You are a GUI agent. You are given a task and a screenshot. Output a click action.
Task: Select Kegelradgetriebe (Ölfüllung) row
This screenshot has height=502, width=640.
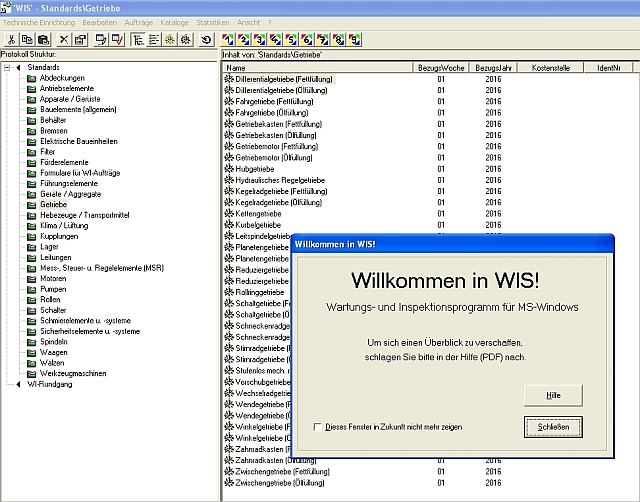coord(278,202)
